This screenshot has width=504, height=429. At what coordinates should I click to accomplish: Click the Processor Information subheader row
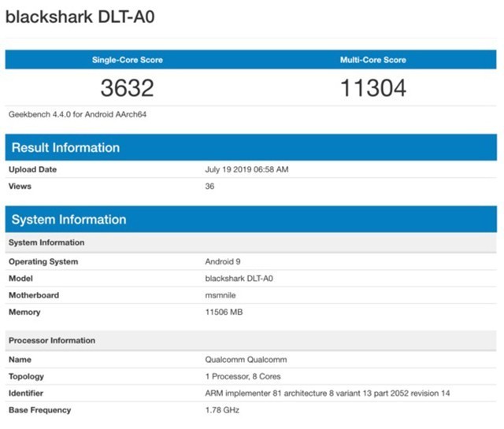[x=52, y=340]
